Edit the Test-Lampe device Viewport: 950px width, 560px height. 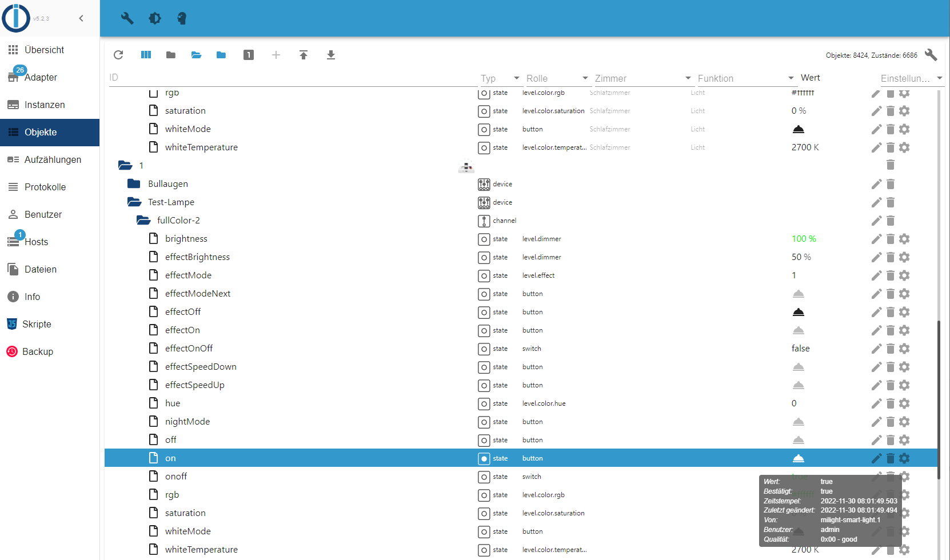(x=876, y=202)
